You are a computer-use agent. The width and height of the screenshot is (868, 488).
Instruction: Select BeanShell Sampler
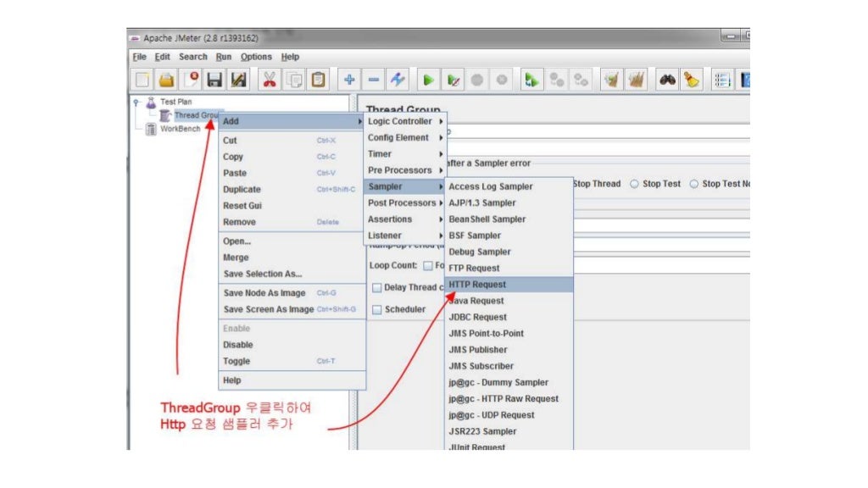[x=509, y=219]
